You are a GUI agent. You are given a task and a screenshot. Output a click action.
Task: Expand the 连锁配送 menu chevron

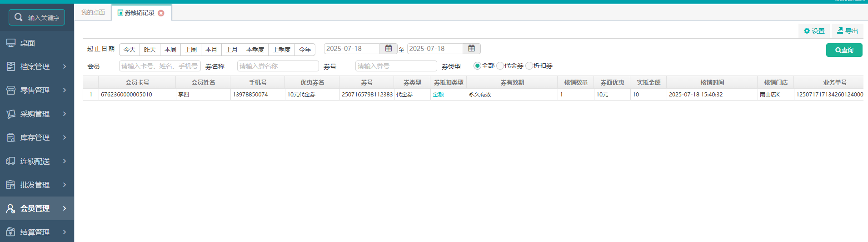pyautogui.click(x=65, y=161)
